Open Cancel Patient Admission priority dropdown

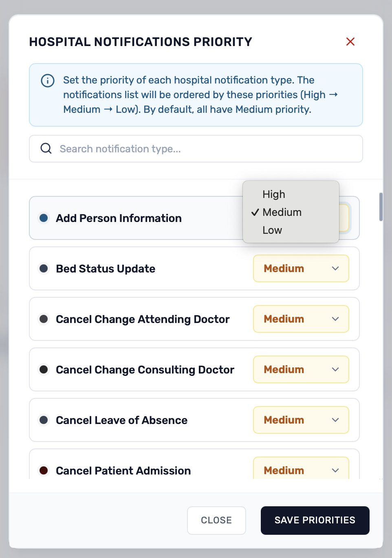pos(301,468)
